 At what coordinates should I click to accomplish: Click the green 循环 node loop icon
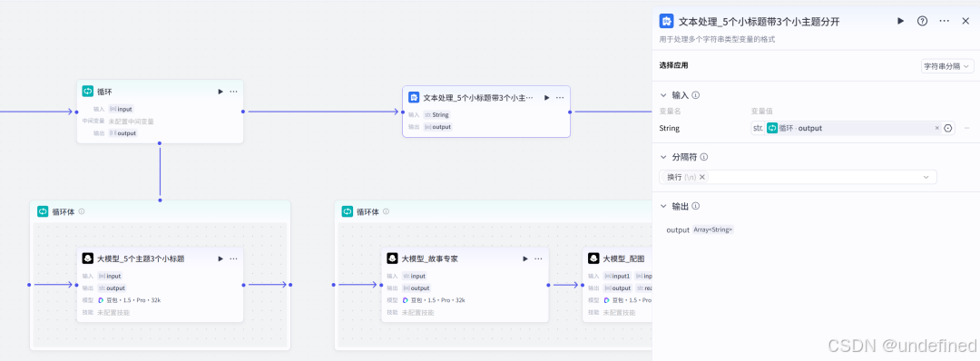pyautogui.click(x=87, y=92)
